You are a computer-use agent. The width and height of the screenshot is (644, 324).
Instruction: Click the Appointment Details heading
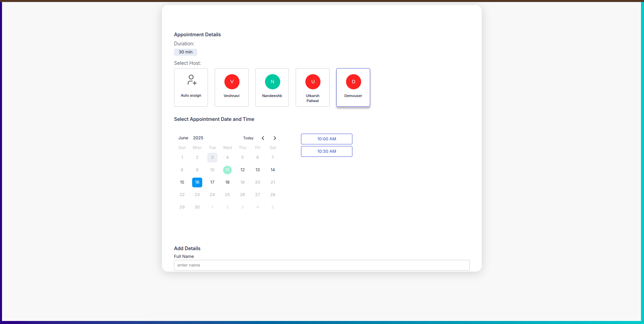pos(197,35)
